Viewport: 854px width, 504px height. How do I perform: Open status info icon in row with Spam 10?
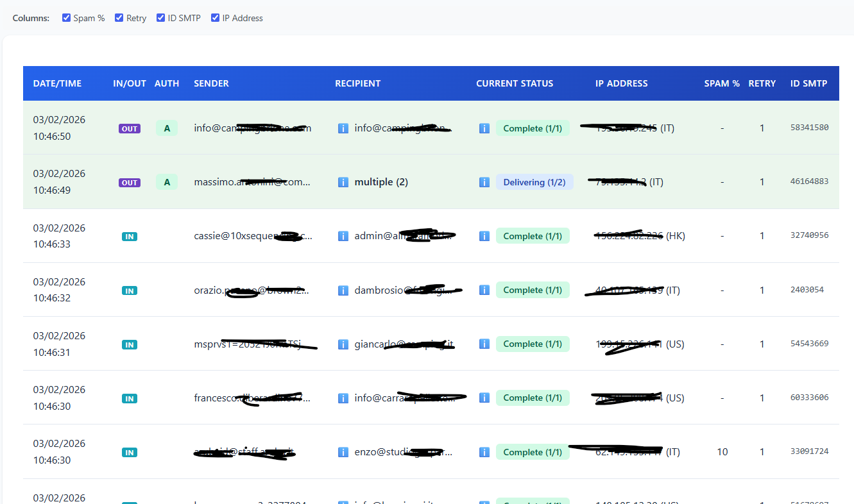(x=484, y=452)
